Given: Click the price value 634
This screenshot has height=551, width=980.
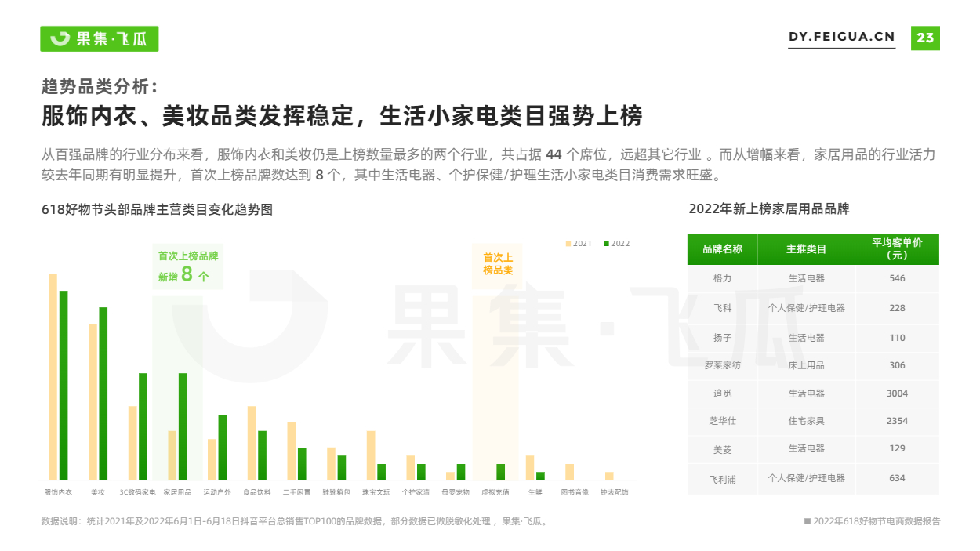Looking at the screenshot, I should coord(897,478).
